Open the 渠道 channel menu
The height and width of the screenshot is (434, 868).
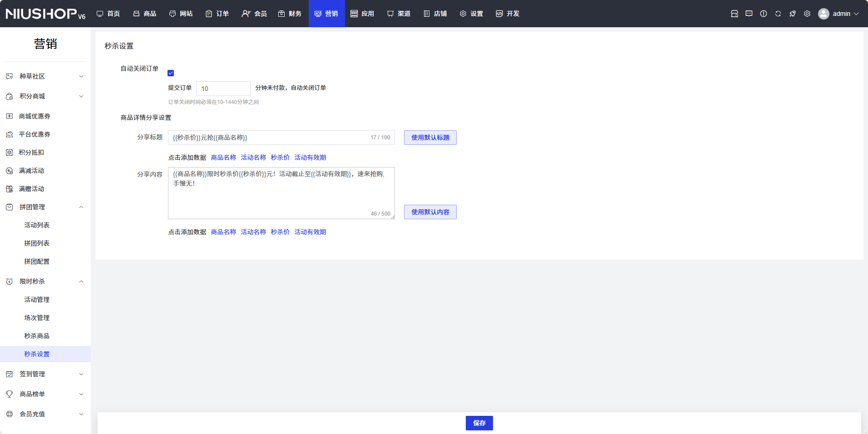coord(399,14)
